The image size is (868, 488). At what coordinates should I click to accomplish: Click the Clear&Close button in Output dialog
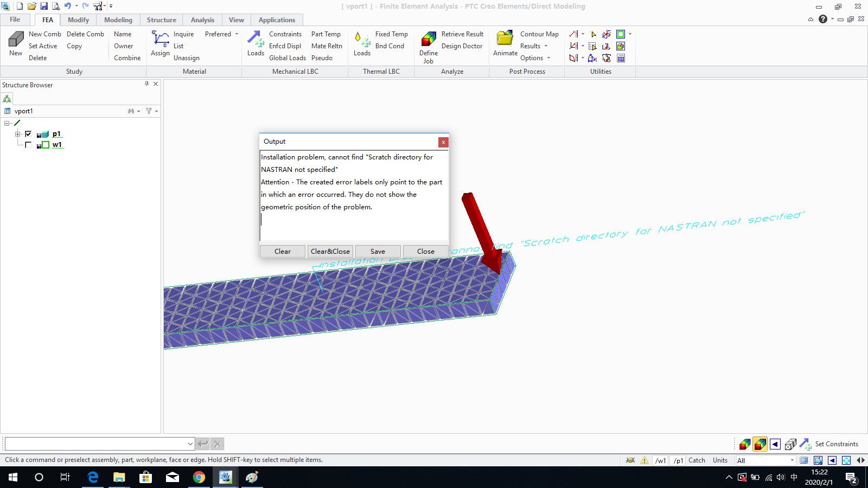coord(330,251)
